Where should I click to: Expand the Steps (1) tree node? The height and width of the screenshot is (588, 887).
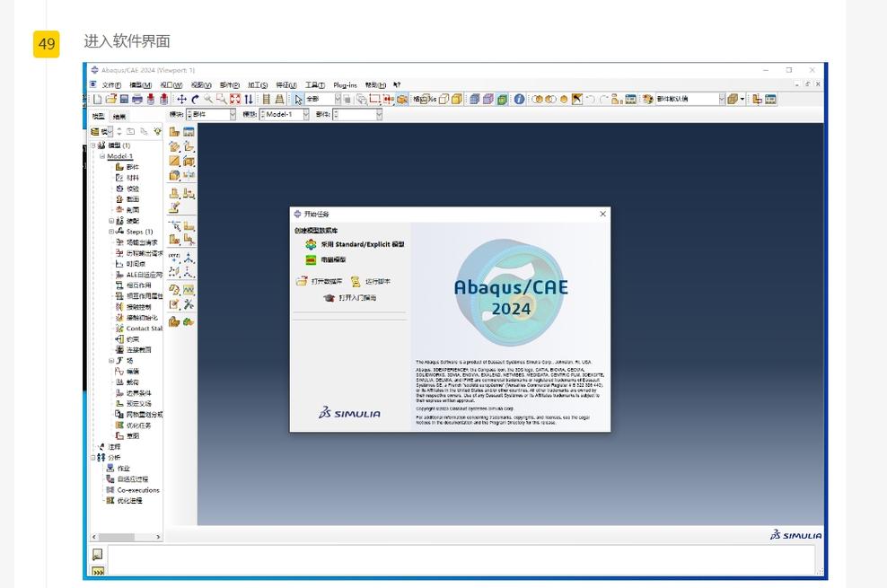(111, 232)
